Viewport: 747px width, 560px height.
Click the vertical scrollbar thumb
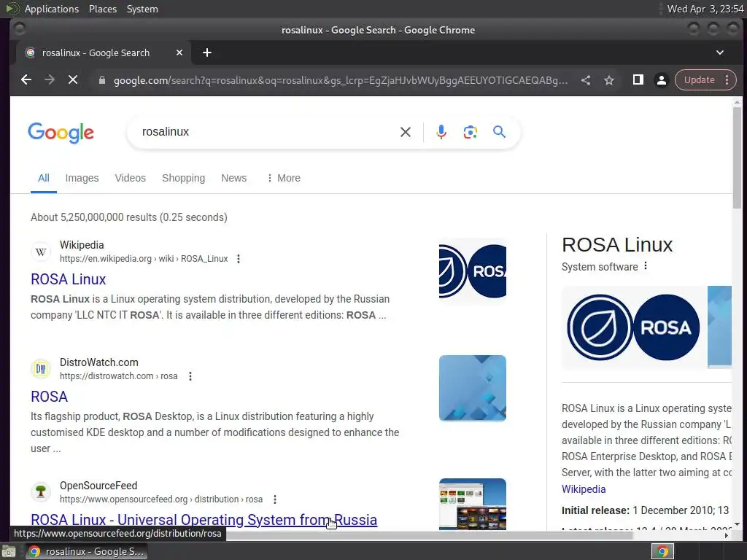737,157
